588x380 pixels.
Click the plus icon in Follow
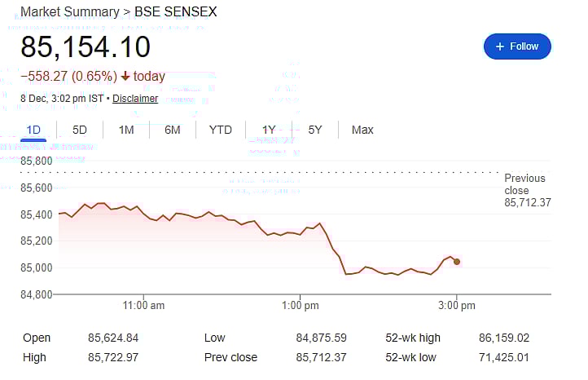(x=499, y=46)
